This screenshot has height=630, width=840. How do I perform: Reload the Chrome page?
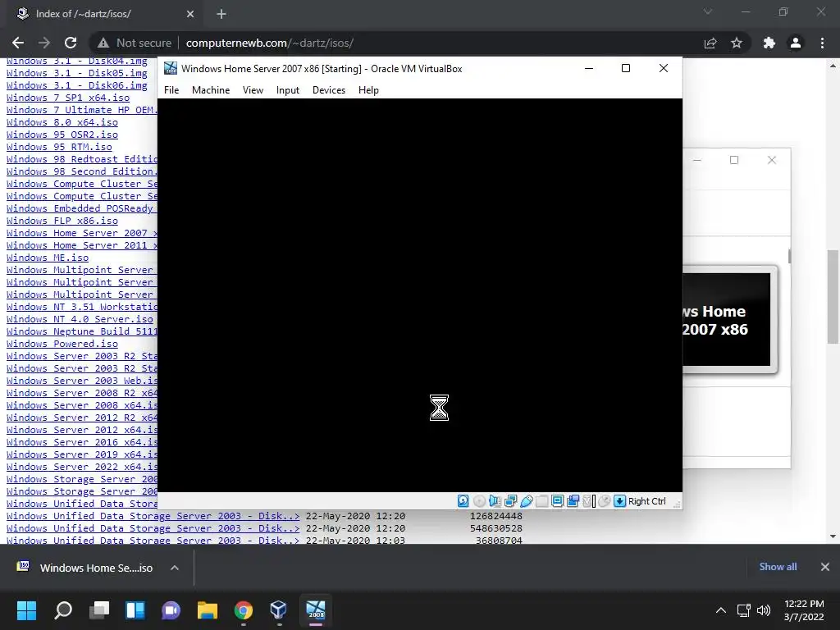71,43
